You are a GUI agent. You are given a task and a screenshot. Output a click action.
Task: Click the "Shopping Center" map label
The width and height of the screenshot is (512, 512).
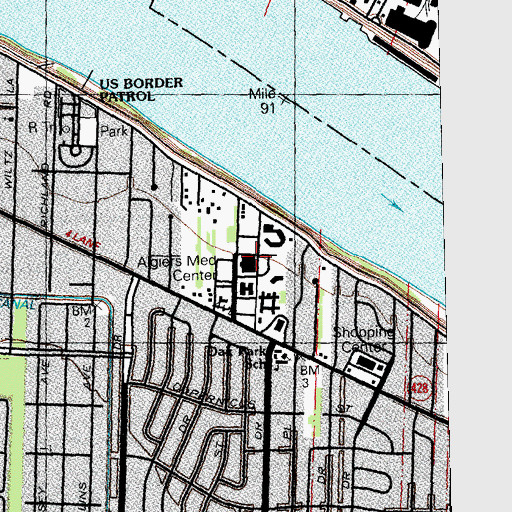pos(363,339)
